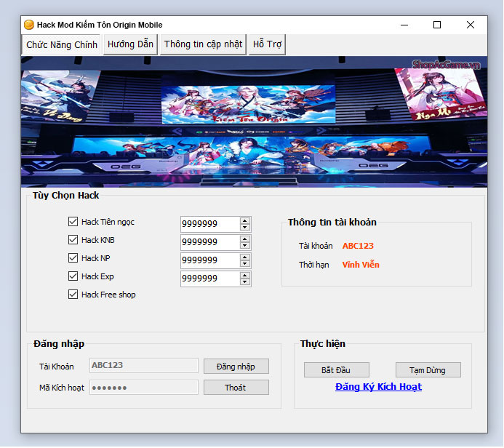Close the Hack Mod window
Screen dimensions: 504x448
(x=471, y=25)
